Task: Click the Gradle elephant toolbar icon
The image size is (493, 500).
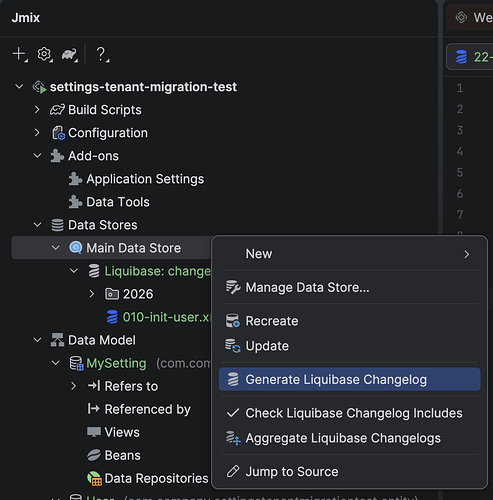Action: click(x=69, y=54)
